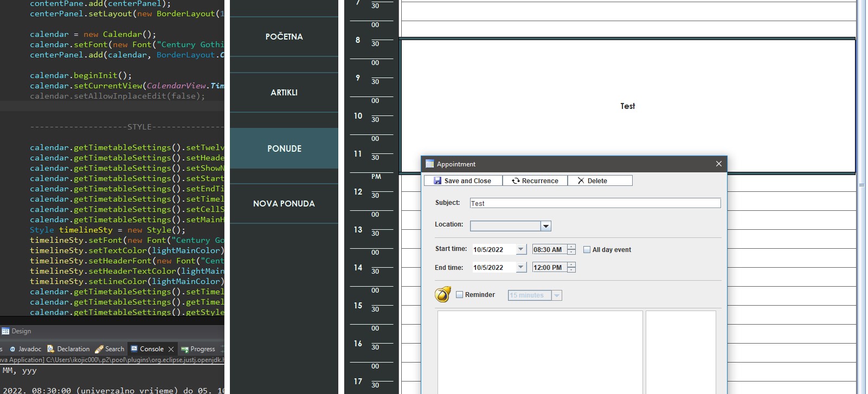Click the reminder bell icon
The width and height of the screenshot is (868, 394).
[x=442, y=294]
